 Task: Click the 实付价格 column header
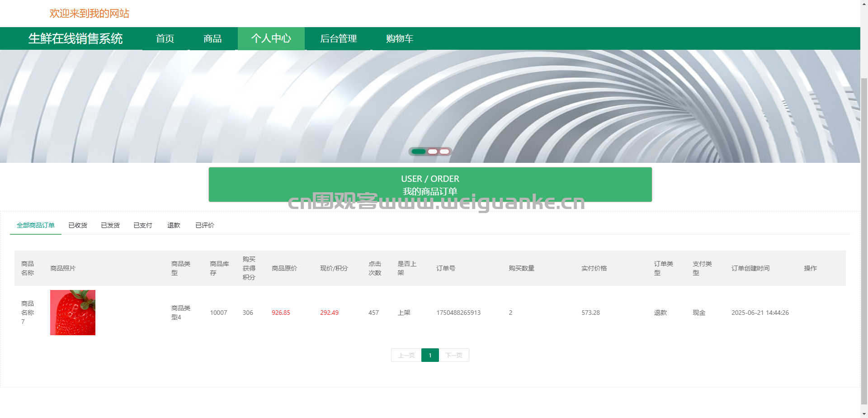(x=594, y=268)
